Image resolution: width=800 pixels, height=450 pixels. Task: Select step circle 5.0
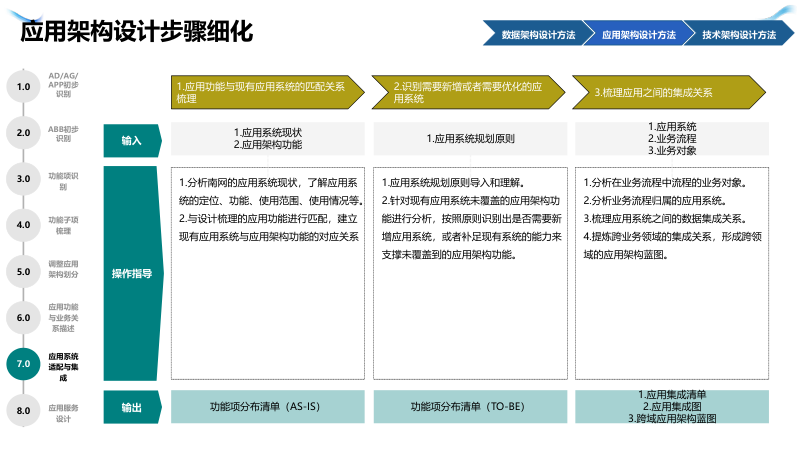click(23, 271)
